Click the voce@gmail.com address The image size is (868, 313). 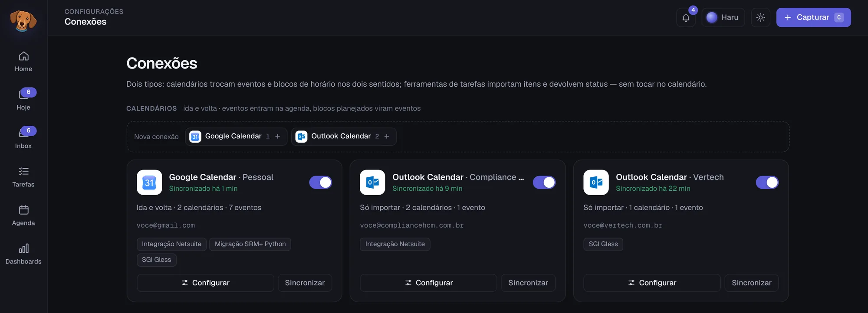pyautogui.click(x=166, y=225)
